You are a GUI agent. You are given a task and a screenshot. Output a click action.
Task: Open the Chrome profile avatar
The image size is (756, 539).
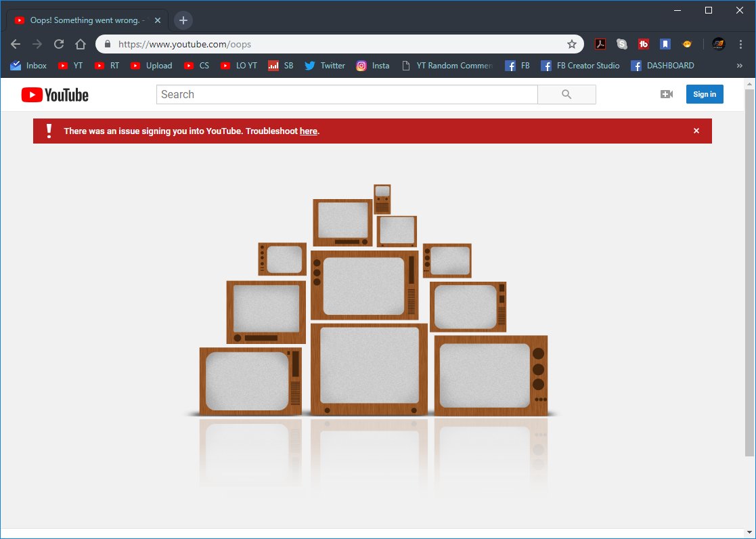pos(718,45)
